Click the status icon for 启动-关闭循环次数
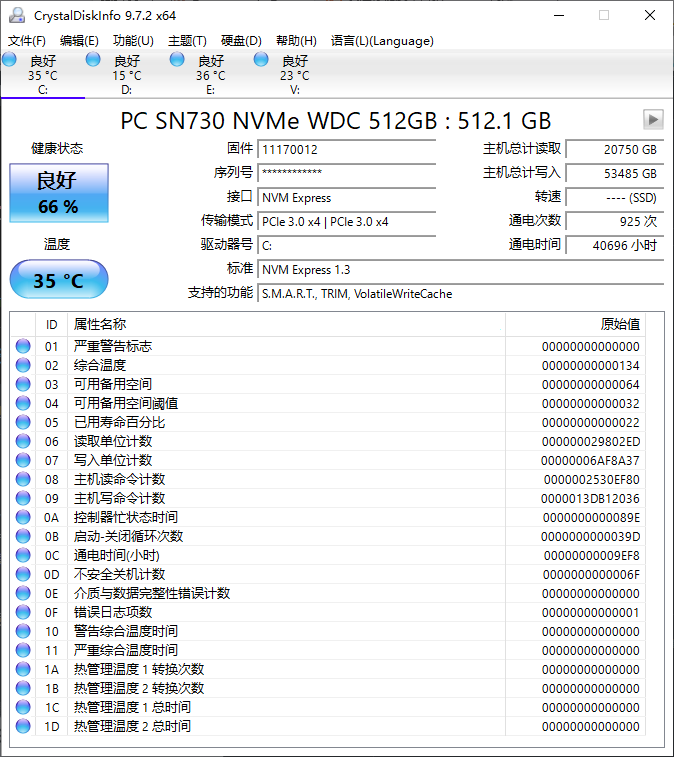This screenshot has width=674, height=757. tap(23, 536)
